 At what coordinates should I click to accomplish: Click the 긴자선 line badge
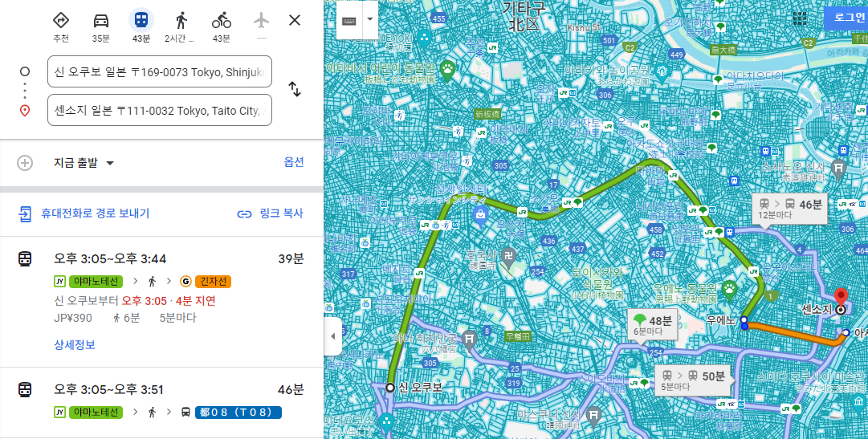[213, 282]
